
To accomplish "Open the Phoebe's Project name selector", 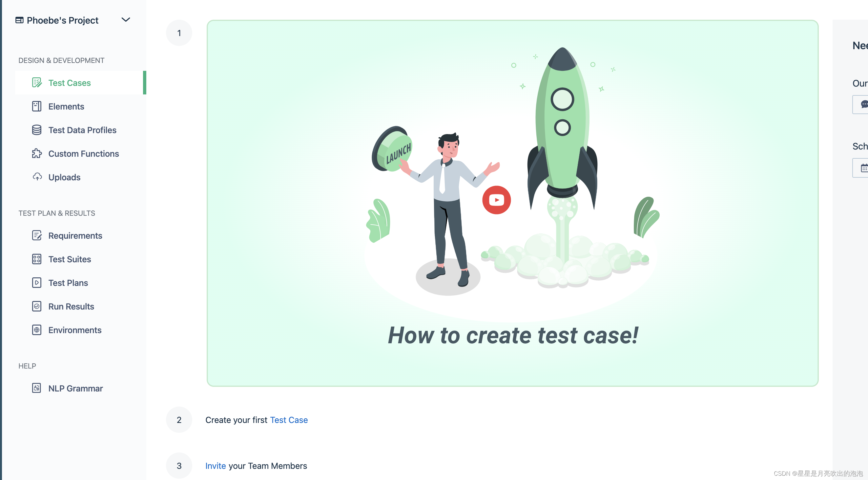I will click(62, 20).
